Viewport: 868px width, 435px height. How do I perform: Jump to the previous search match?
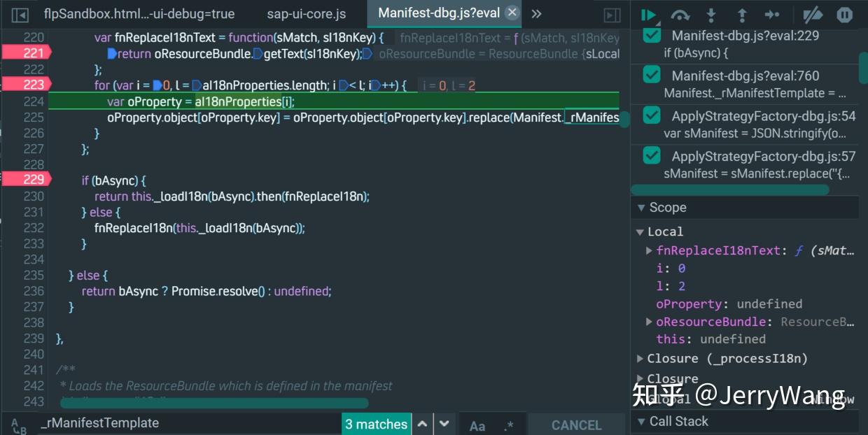point(423,424)
